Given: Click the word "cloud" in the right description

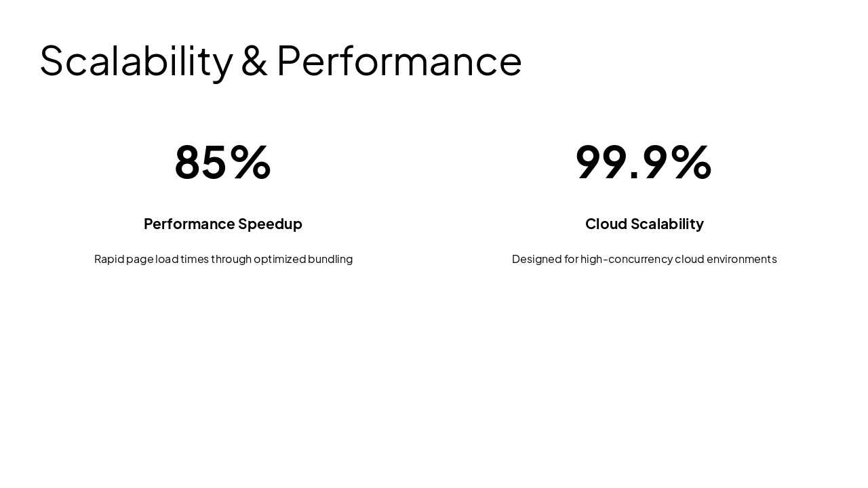Looking at the screenshot, I should click(x=689, y=259).
